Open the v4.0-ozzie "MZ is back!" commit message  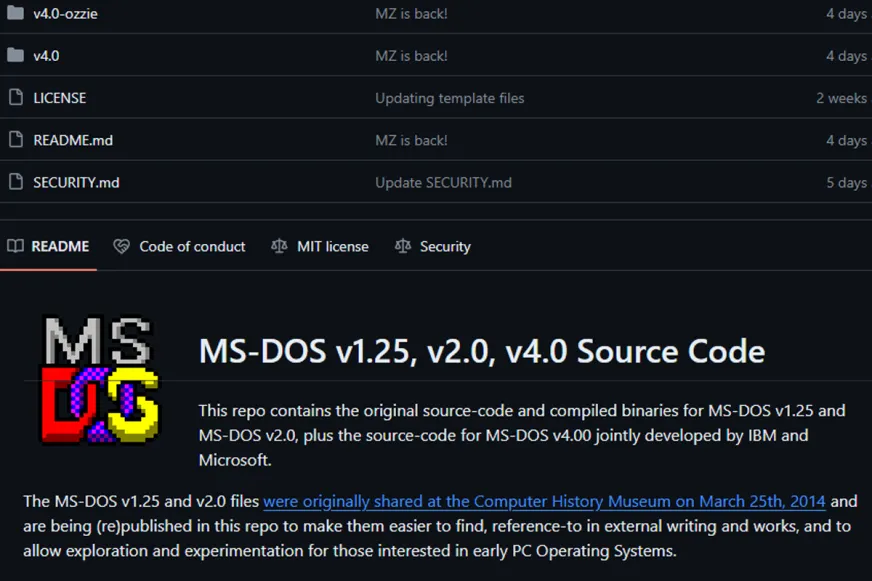[412, 13]
